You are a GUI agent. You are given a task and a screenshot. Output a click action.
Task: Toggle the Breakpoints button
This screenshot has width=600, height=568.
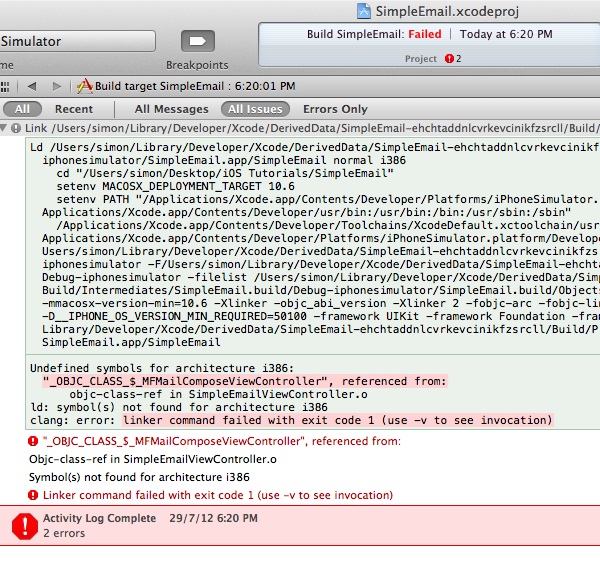tap(198, 42)
